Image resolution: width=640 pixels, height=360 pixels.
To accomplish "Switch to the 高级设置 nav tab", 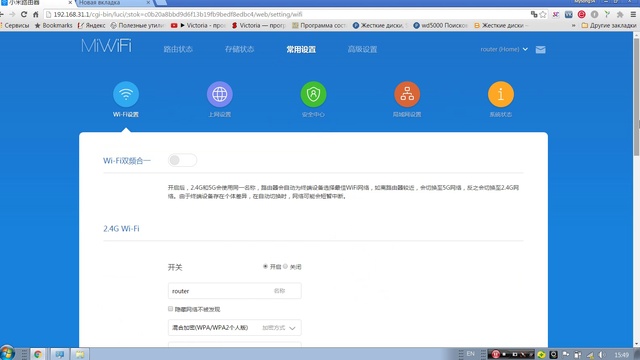I will click(x=362, y=49).
